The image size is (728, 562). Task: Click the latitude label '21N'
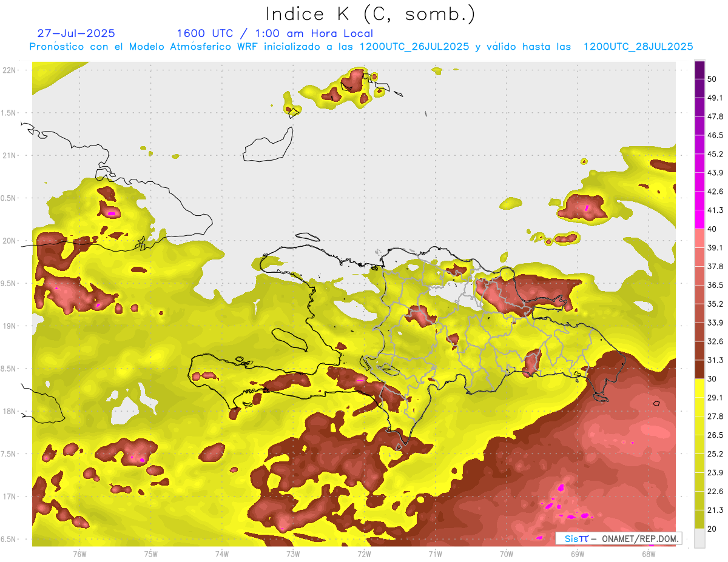click(9, 155)
